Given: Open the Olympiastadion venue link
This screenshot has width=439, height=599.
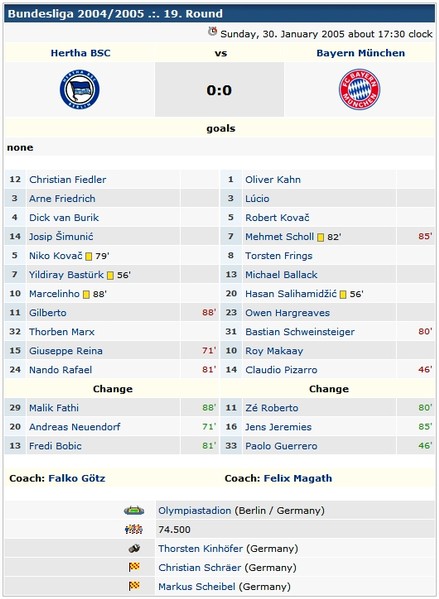Looking at the screenshot, I should pyautogui.click(x=194, y=510).
